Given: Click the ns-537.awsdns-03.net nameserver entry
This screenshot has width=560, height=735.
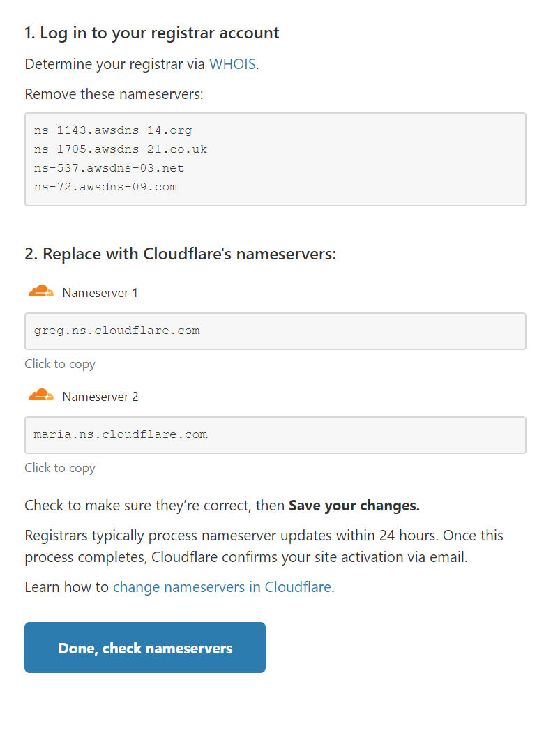Looking at the screenshot, I should pyautogui.click(x=109, y=168).
